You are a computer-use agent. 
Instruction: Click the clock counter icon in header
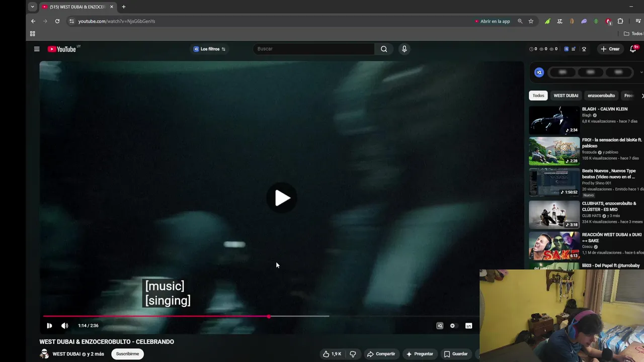tap(531, 49)
